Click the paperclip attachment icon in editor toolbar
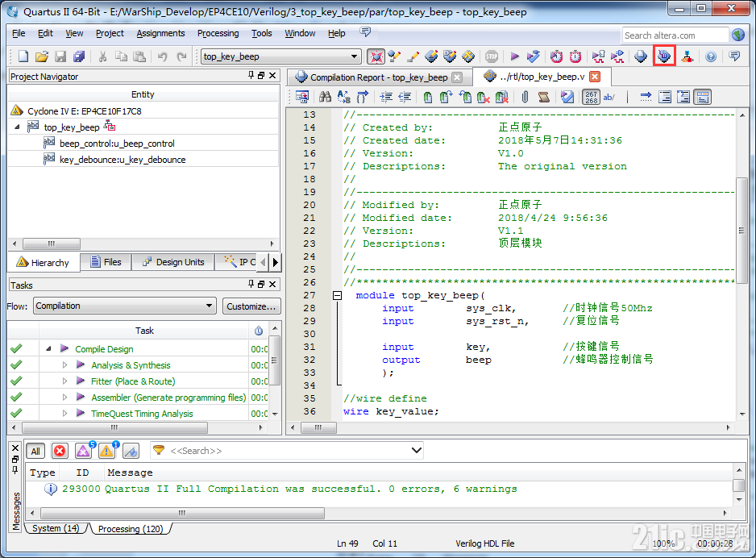The width and height of the screenshot is (756, 558). coord(525,97)
